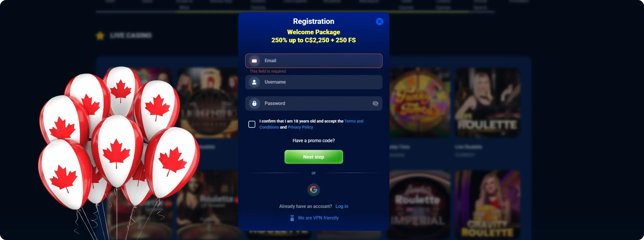
Task: Follow the Log in link
Action: pyautogui.click(x=341, y=206)
